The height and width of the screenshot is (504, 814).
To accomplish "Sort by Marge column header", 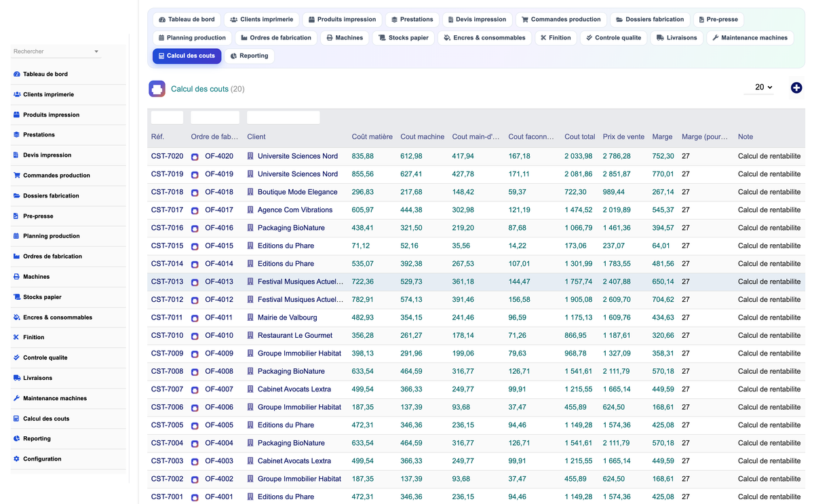I will click(x=662, y=137).
